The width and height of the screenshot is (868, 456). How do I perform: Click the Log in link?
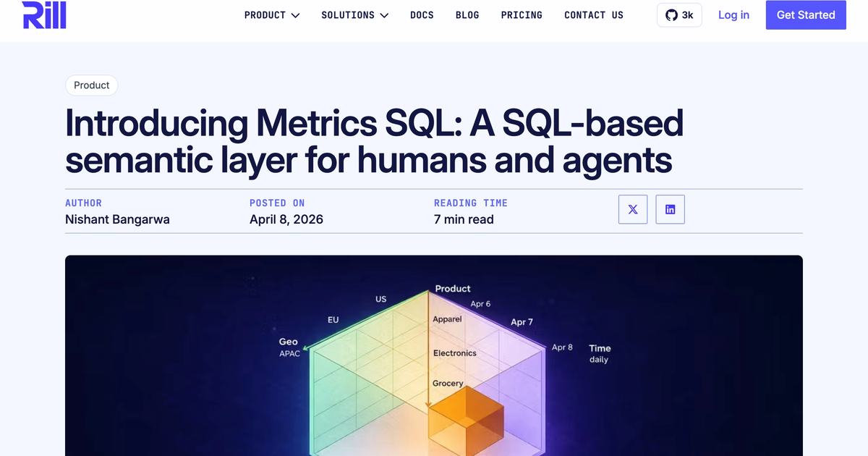pyautogui.click(x=733, y=14)
